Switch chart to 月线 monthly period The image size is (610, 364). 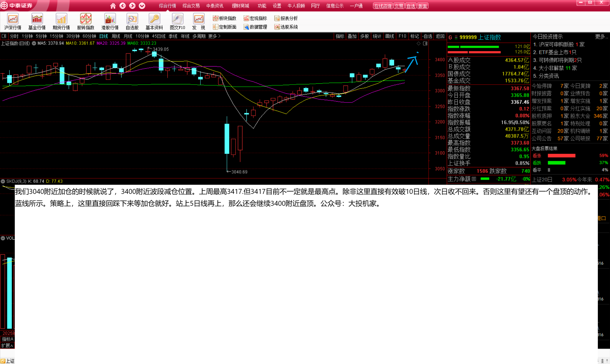[x=128, y=36]
